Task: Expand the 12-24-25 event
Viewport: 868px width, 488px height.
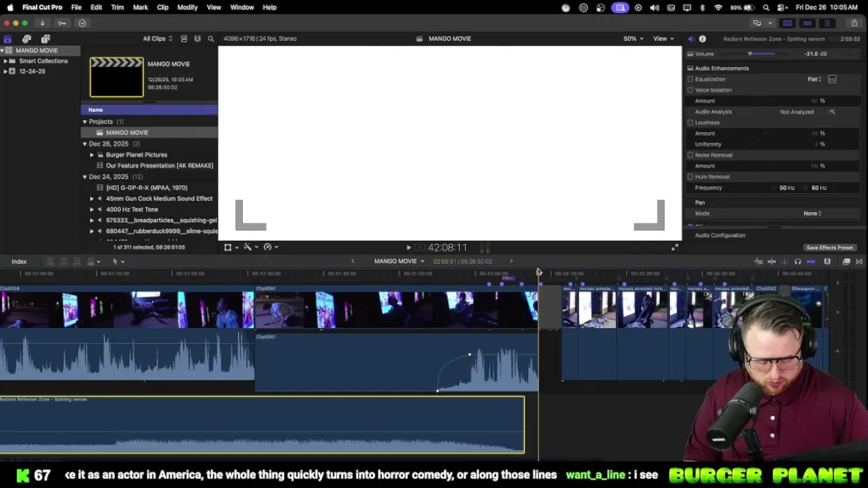Action: 5,71
